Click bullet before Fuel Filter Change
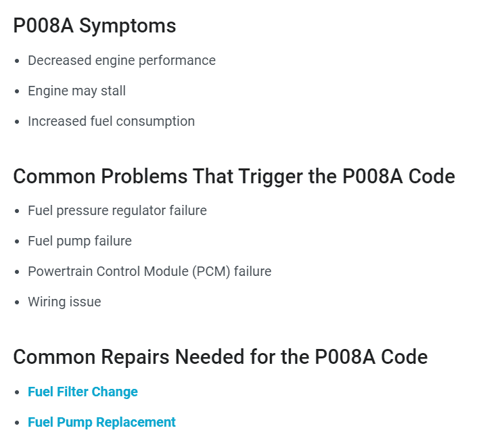 tap(17, 392)
